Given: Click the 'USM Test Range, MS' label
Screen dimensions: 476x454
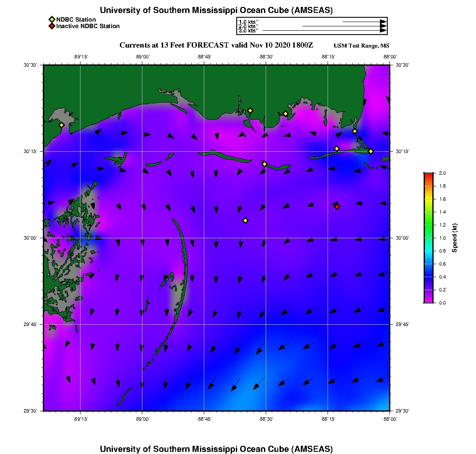Looking at the screenshot, I should pyautogui.click(x=361, y=46).
